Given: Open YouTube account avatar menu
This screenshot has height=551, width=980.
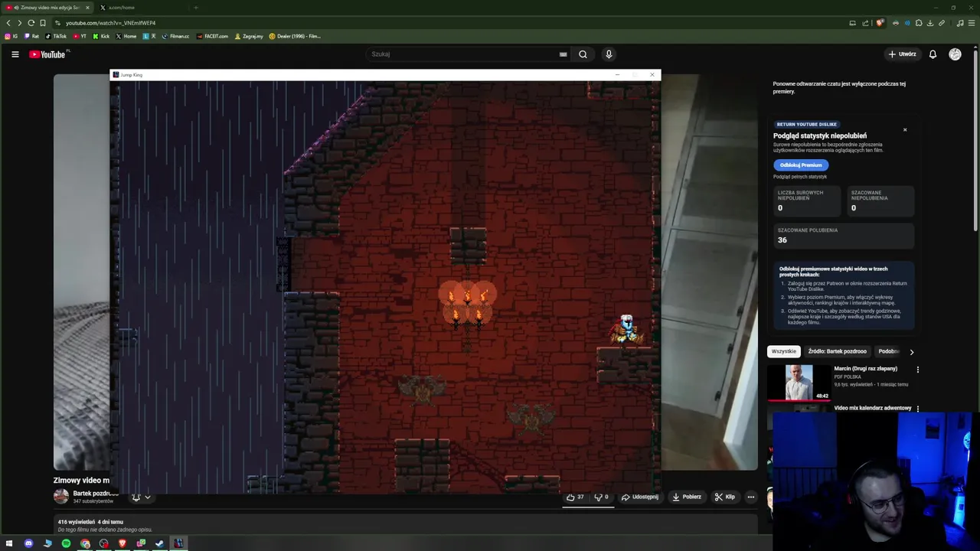Looking at the screenshot, I should [x=955, y=54].
